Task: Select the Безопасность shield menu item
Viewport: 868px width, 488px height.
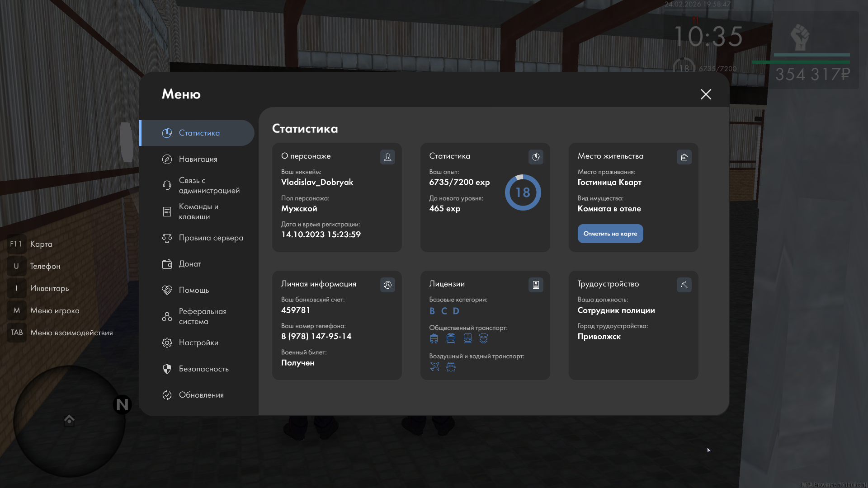Action: coord(203,369)
